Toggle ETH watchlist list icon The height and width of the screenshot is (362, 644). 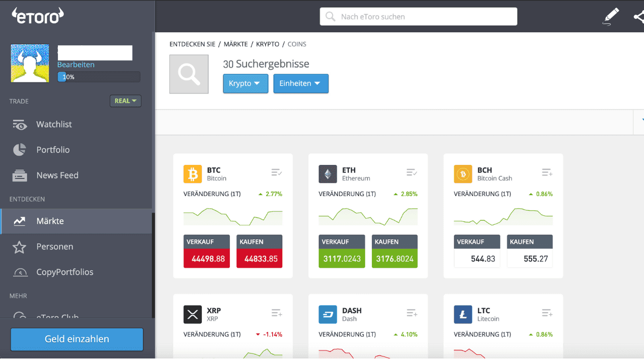tap(412, 173)
